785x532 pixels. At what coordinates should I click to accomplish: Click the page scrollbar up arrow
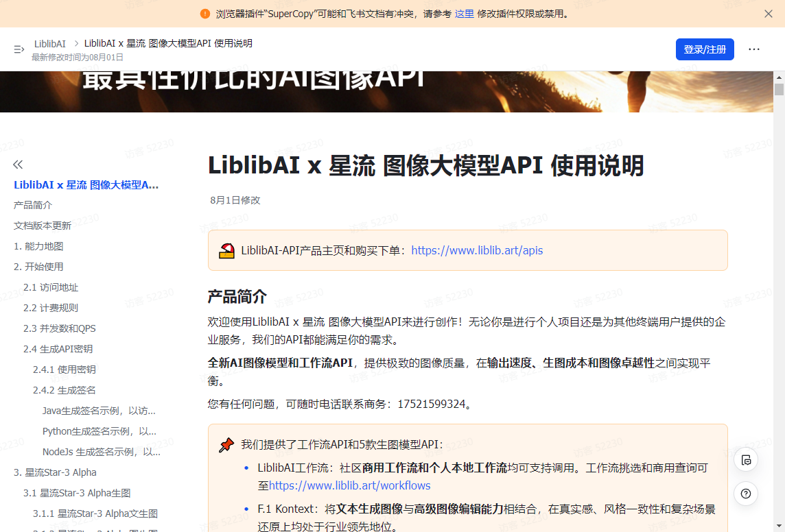coord(779,77)
